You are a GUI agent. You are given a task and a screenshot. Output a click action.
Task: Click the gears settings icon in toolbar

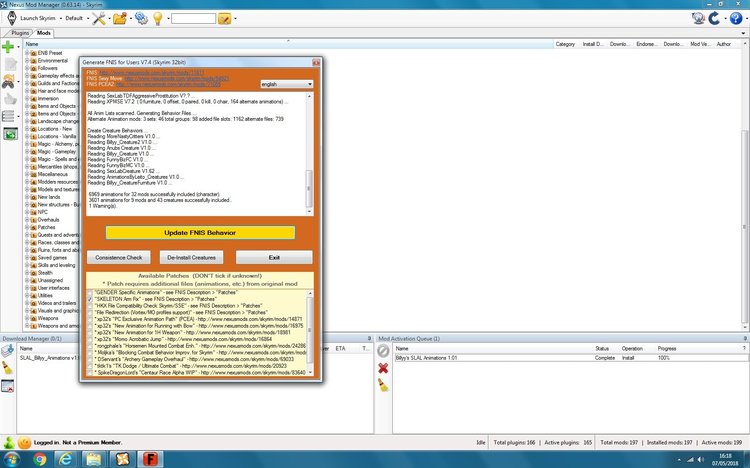pos(141,18)
